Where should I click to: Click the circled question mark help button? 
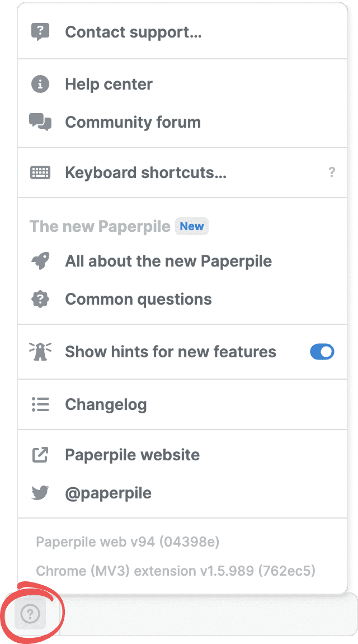30,614
